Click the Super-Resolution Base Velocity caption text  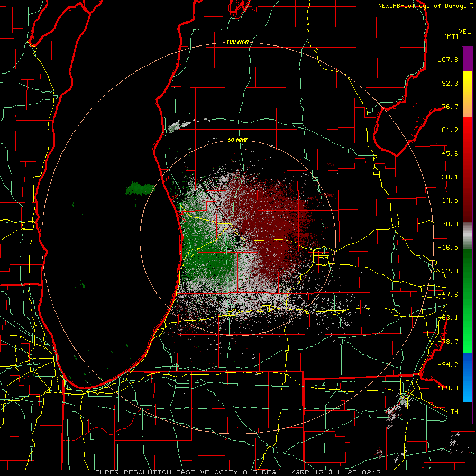[x=240, y=472]
